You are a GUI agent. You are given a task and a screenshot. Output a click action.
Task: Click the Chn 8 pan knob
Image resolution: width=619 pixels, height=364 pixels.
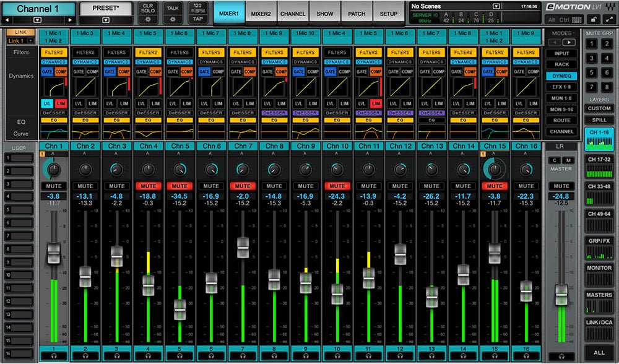[x=274, y=170]
